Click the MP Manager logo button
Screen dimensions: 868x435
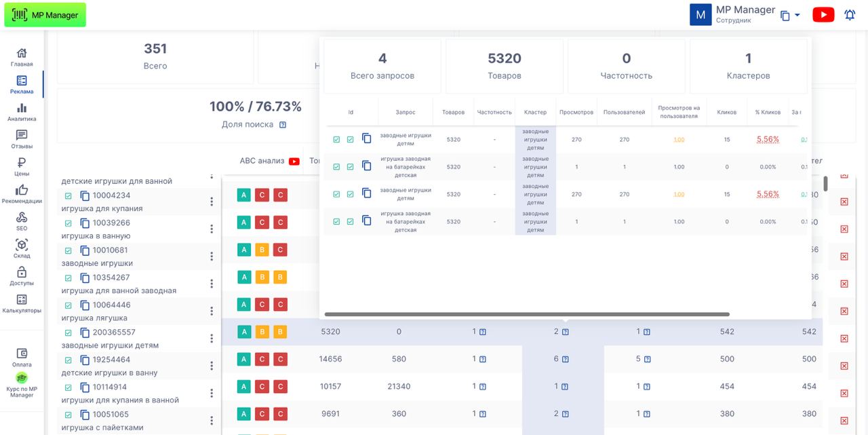click(45, 15)
